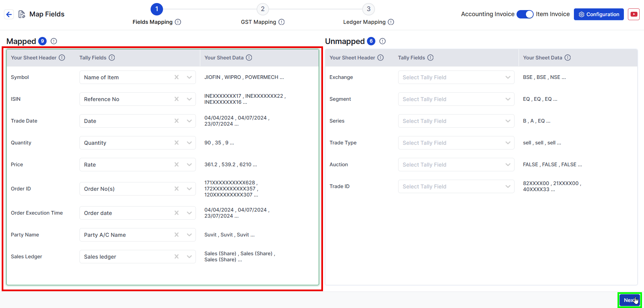Click the Quantity tally field box

click(138, 143)
